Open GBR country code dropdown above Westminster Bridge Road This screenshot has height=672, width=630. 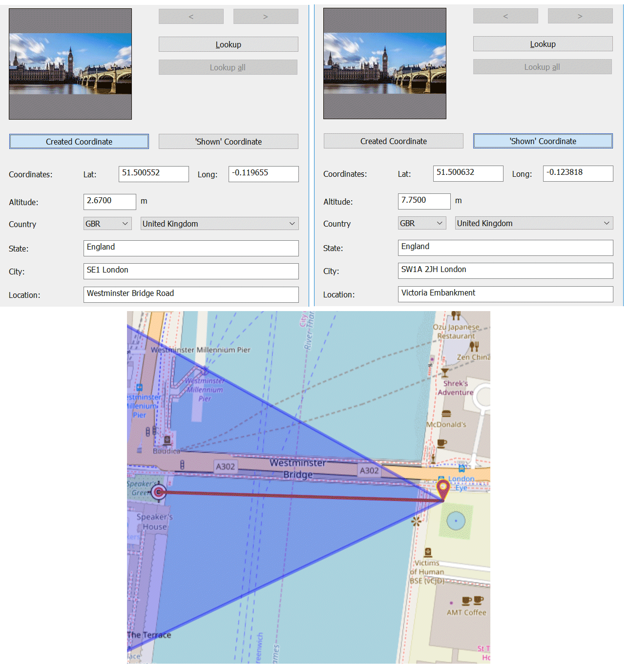tap(108, 224)
